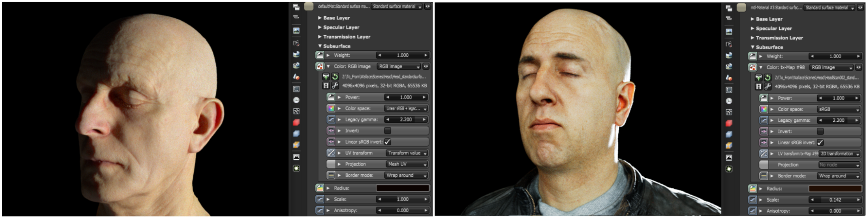
Task: Increase the Scale value arrow in right panel
Action: [x=858, y=200]
